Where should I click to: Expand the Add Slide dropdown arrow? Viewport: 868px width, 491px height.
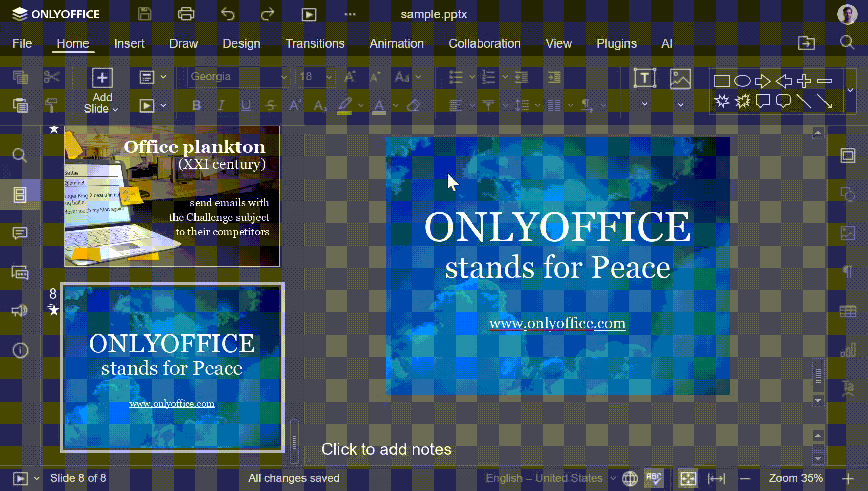[115, 109]
